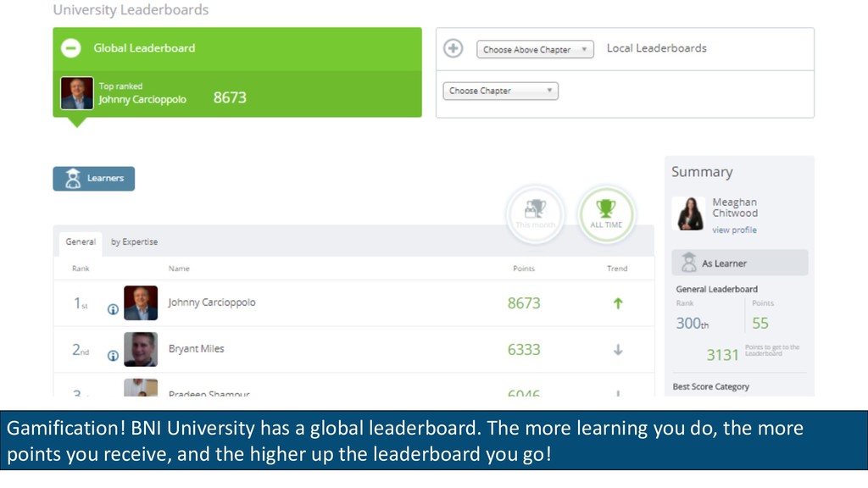868x488 pixels.
Task: Open Bryant Miles's profile photo
Action: click(x=141, y=350)
